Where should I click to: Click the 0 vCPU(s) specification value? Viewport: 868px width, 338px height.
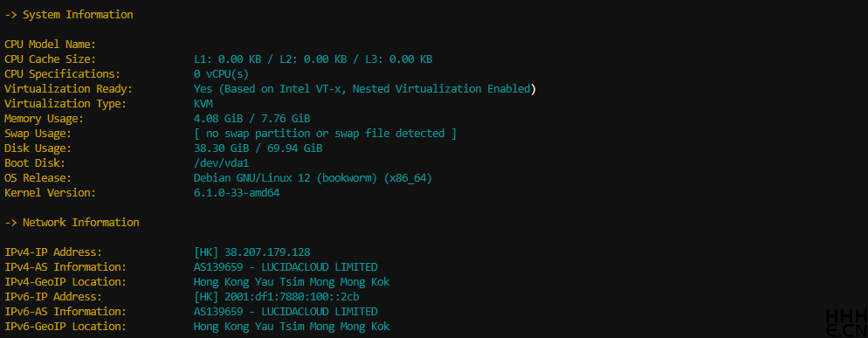[x=222, y=74]
